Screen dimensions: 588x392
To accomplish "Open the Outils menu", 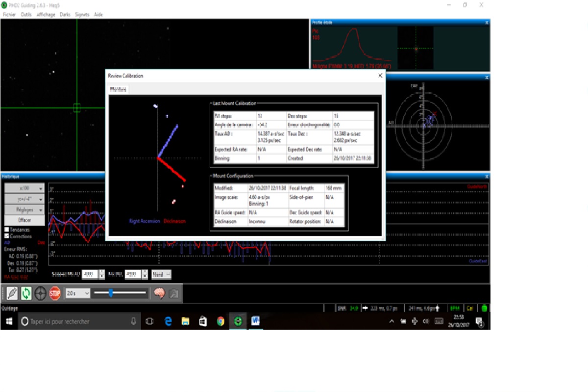I will [26, 15].
